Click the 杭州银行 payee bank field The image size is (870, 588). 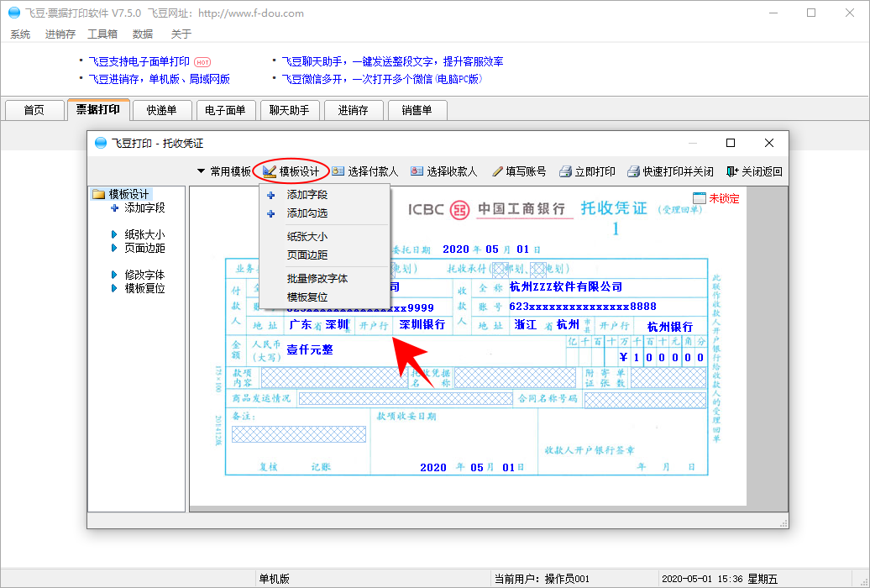[x=670, y=327]
